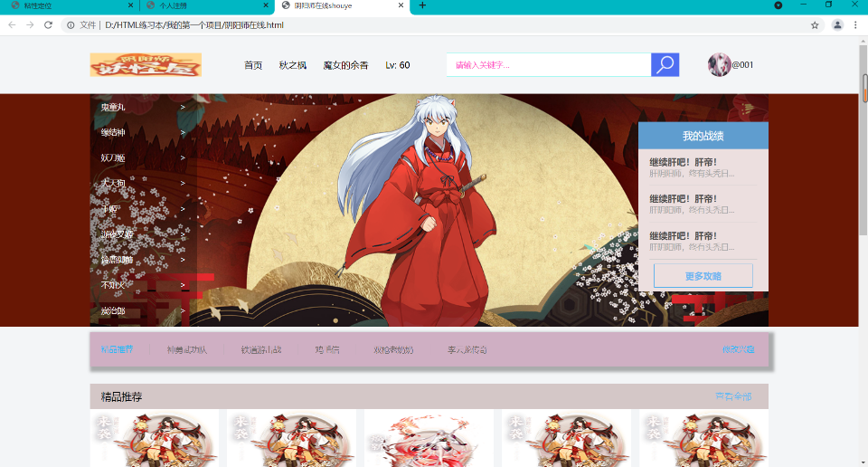The width and height of the screenshot is (868, 467).
Task: Open the first 继续肝吧！肝帝！ entry
Action: click(684, 162)
